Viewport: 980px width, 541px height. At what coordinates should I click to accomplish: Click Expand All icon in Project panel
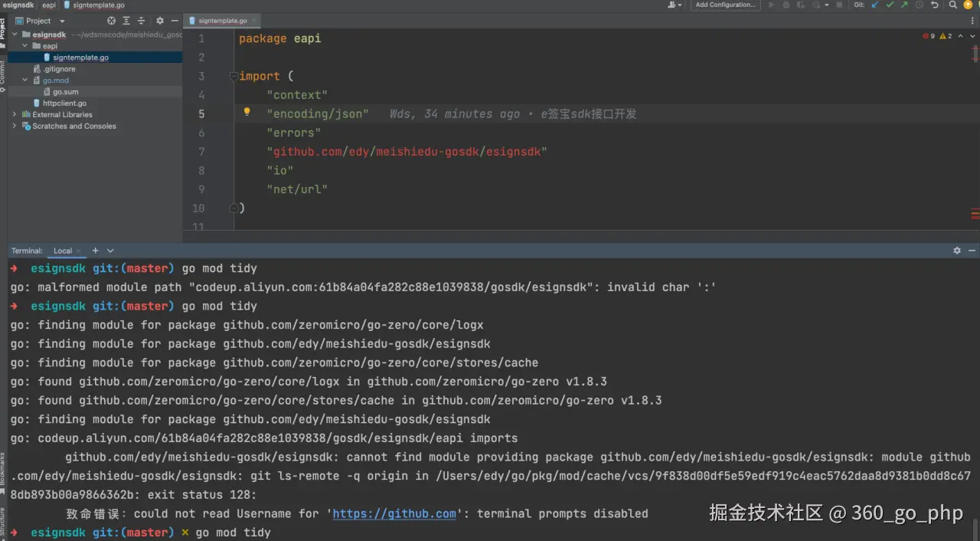point(126,21)
